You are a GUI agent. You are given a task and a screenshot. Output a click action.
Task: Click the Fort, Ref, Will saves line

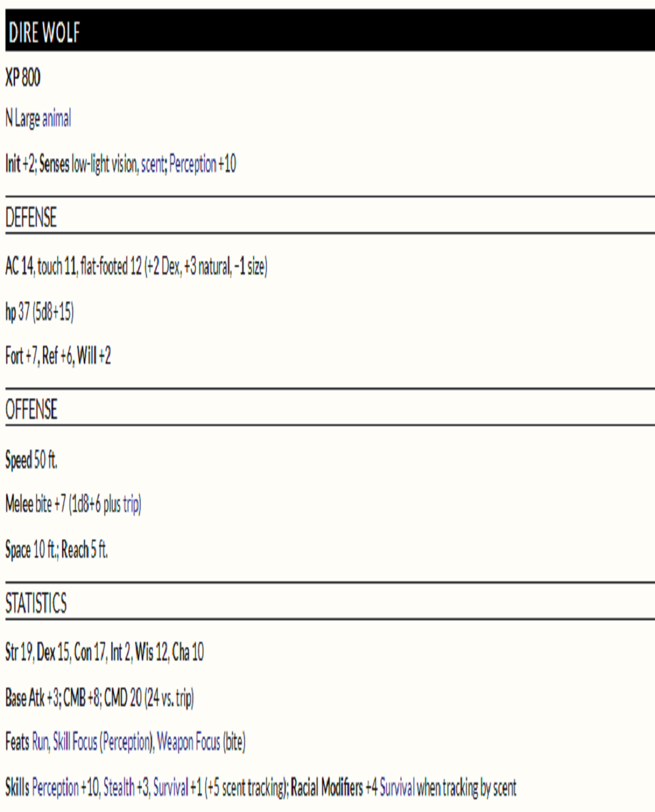coord(58,358)
